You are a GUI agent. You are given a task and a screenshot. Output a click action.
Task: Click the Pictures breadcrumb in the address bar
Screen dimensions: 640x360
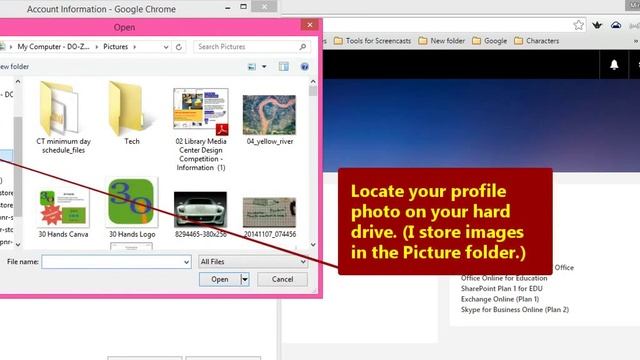(116, 47)
